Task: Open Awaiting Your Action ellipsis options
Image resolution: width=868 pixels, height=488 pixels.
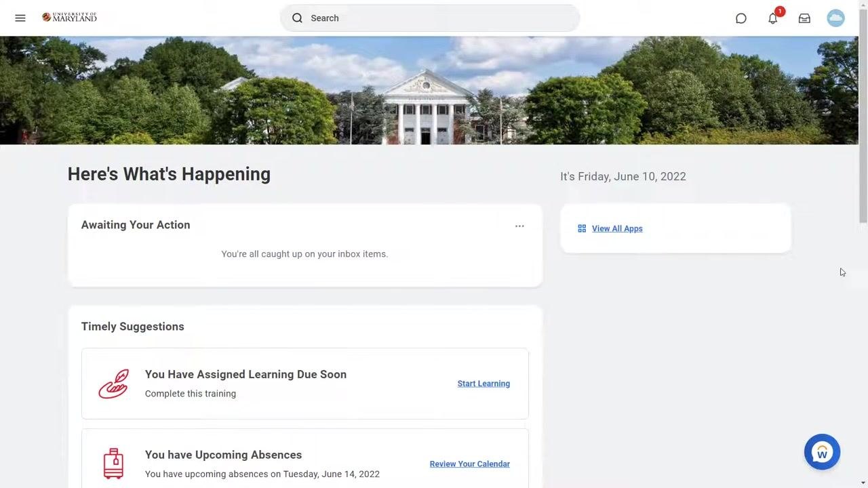Action: point(519,226)
